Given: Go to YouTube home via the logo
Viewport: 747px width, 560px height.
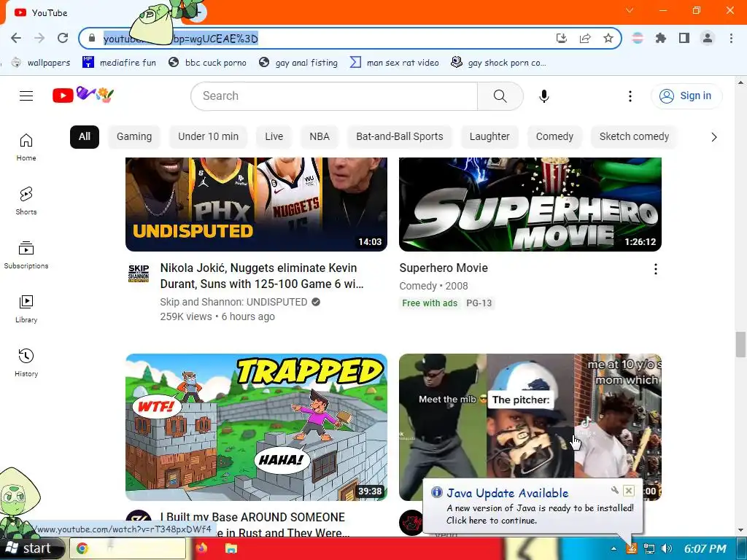Looking at the screenshot, I should click(83, 96).
